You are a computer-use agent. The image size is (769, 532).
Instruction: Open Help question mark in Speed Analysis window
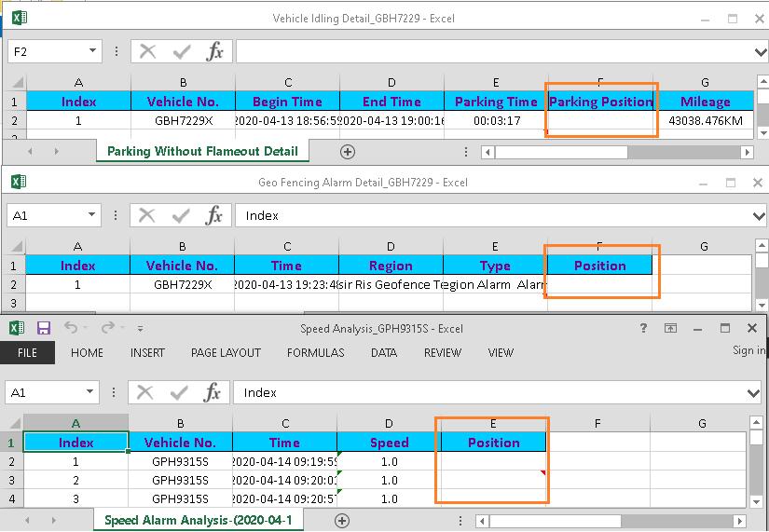pos(643,328)
